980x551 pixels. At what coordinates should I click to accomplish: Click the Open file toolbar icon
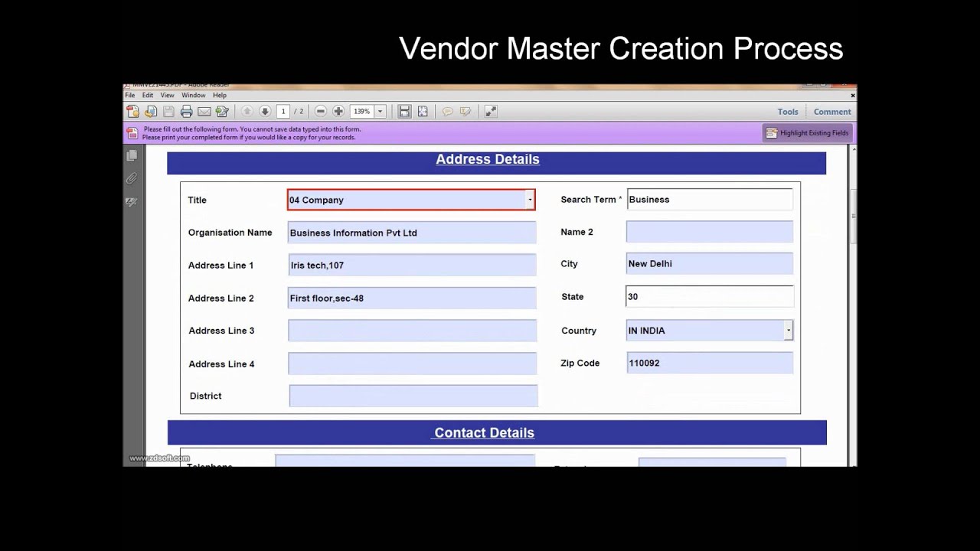151,112
